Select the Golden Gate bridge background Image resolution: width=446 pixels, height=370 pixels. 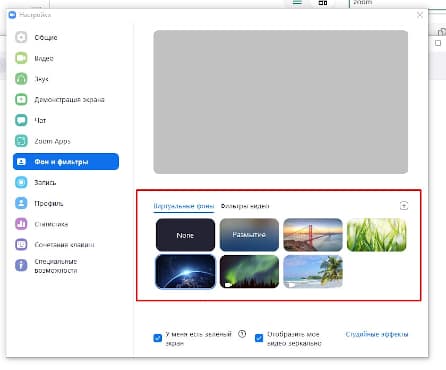point(313,235)
